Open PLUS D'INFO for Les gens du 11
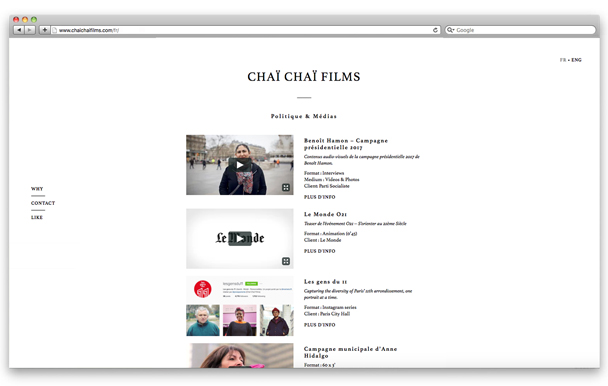Screen dimensions: 608x386 tap(320, 325)
